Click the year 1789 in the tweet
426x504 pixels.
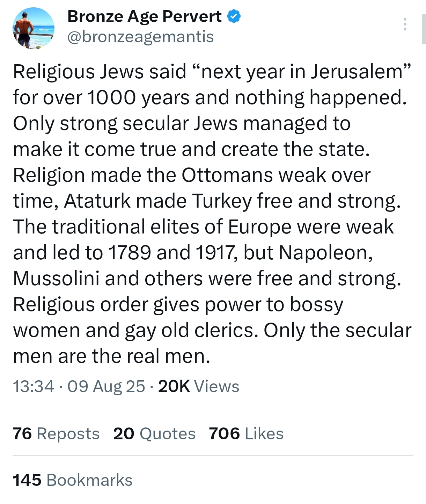(130, 253)
